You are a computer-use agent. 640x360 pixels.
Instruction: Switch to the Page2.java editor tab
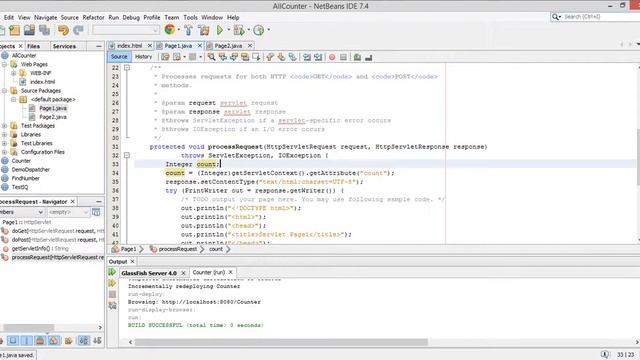pyautogui.click(x=228, y=46)
